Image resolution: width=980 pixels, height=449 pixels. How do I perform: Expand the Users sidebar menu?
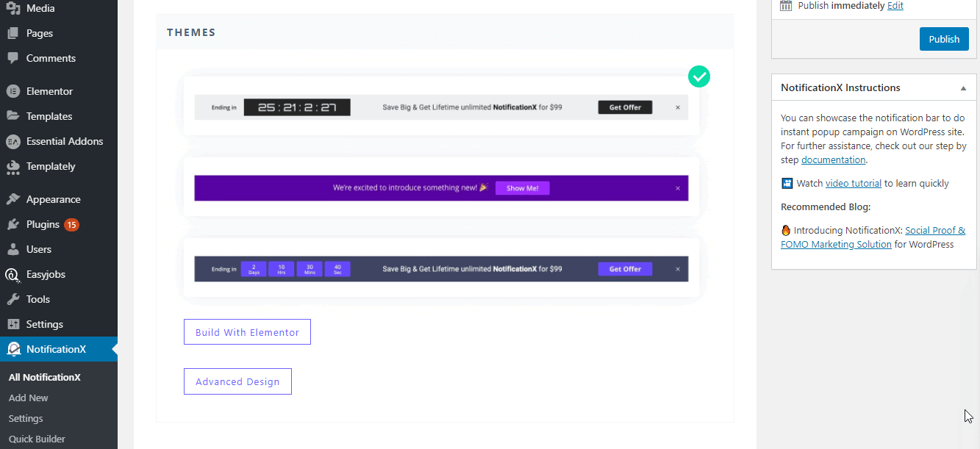[36, 248]
